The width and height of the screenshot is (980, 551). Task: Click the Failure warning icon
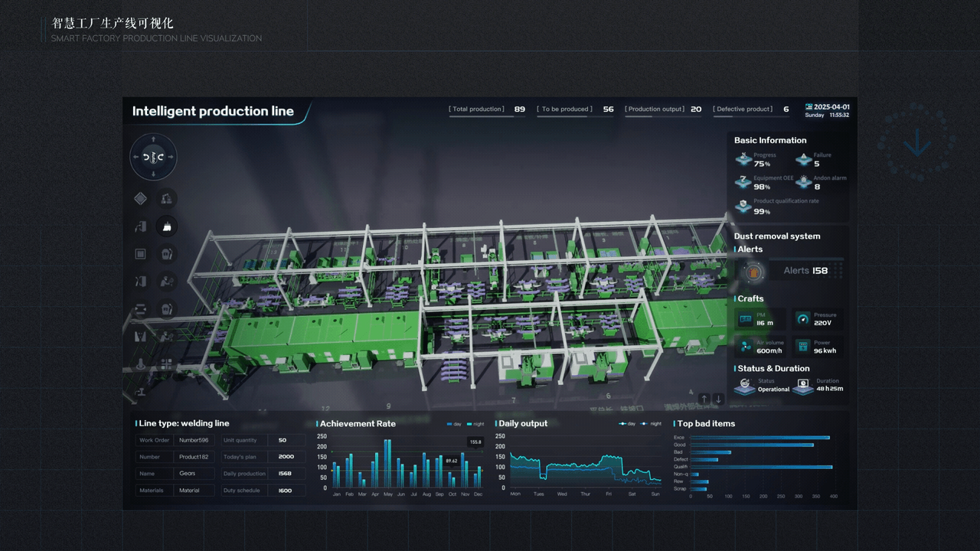pyautogui.click(x=803, y=160)
